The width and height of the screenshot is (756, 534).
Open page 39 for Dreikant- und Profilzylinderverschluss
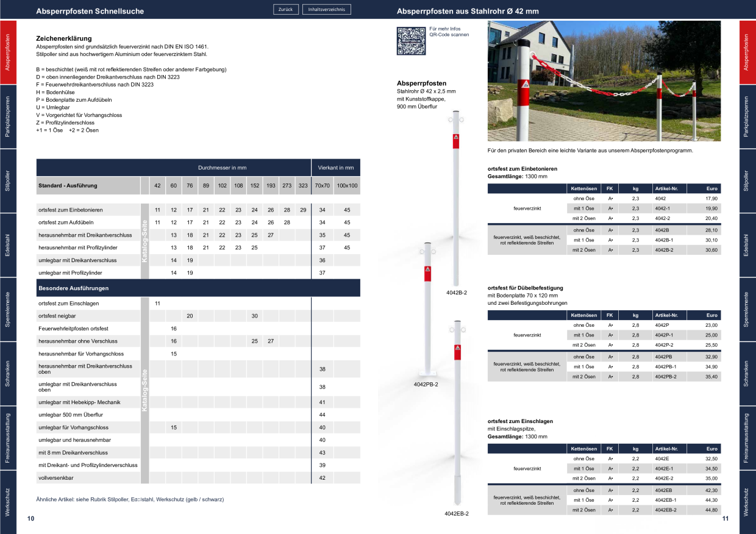click(322, 465)
